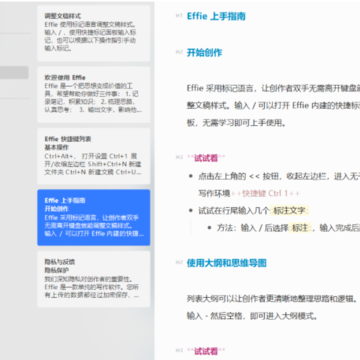Click the line starting 整文稿样式。输入 /
This screenshot has height=360, width=360.
[x=273, y=106]
